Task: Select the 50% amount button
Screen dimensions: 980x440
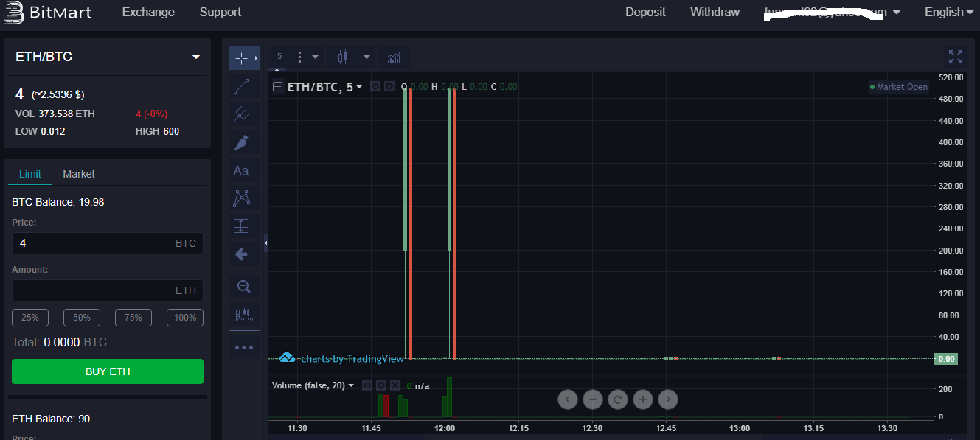Action: [82, 318]
